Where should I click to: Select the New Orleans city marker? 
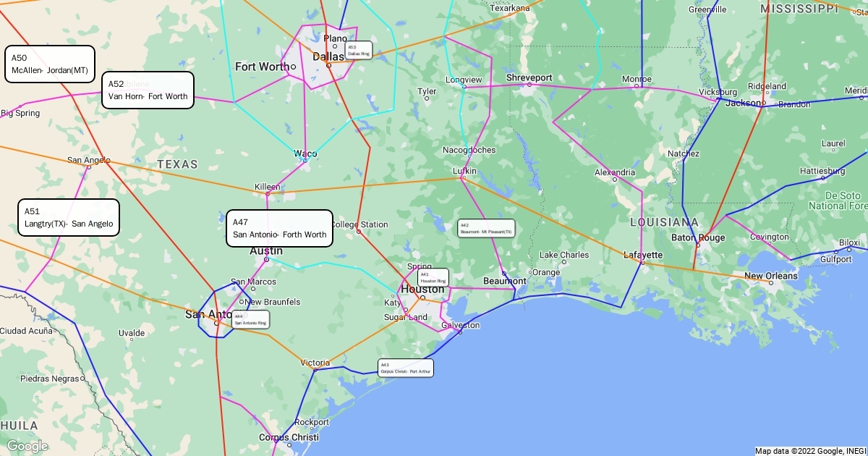click(x=771, y=283)
